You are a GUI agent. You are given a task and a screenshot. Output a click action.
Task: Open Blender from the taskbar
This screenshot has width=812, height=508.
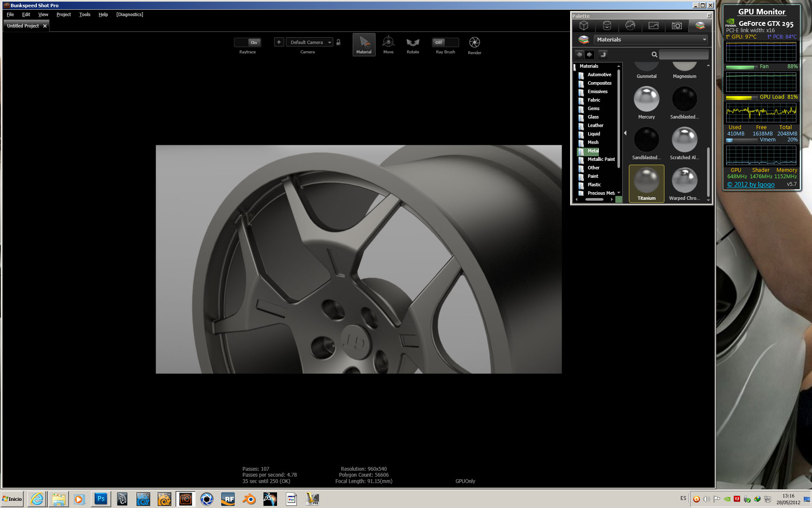(x=249, y=499)
